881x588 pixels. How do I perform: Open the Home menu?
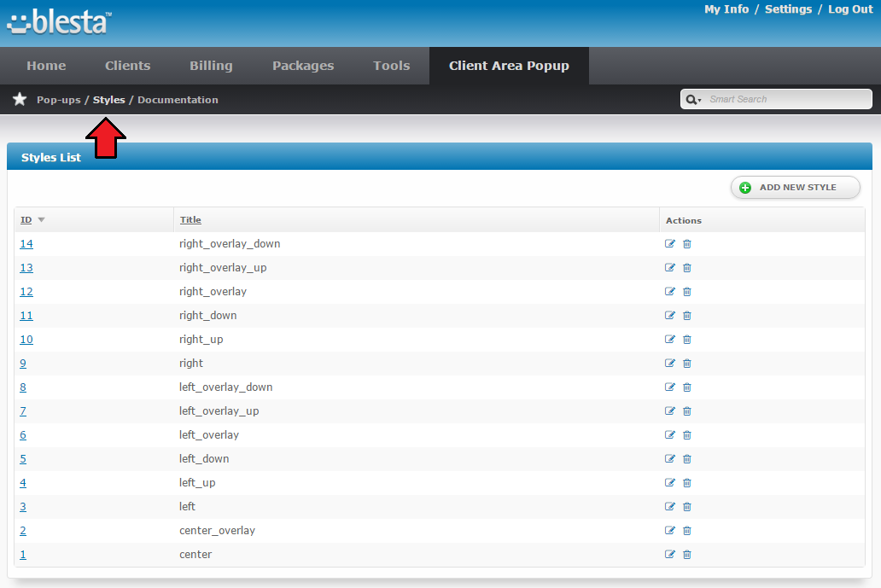pos(46,66)
